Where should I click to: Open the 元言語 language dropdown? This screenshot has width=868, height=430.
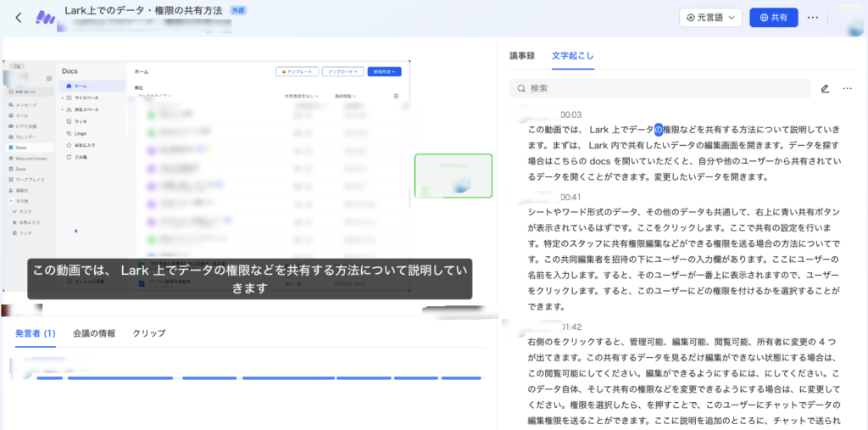pyautogui.click(x=710, y=18)
